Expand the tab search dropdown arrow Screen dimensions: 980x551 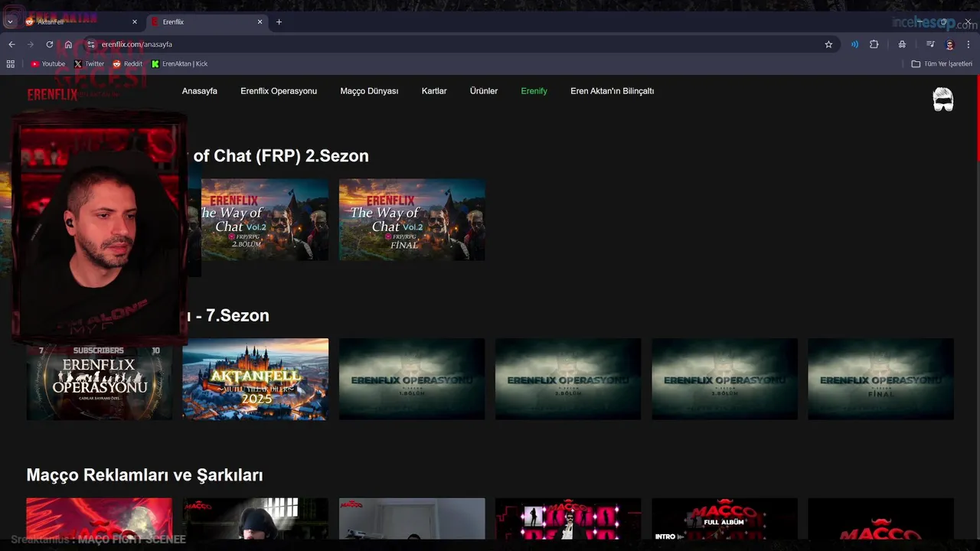10,22
